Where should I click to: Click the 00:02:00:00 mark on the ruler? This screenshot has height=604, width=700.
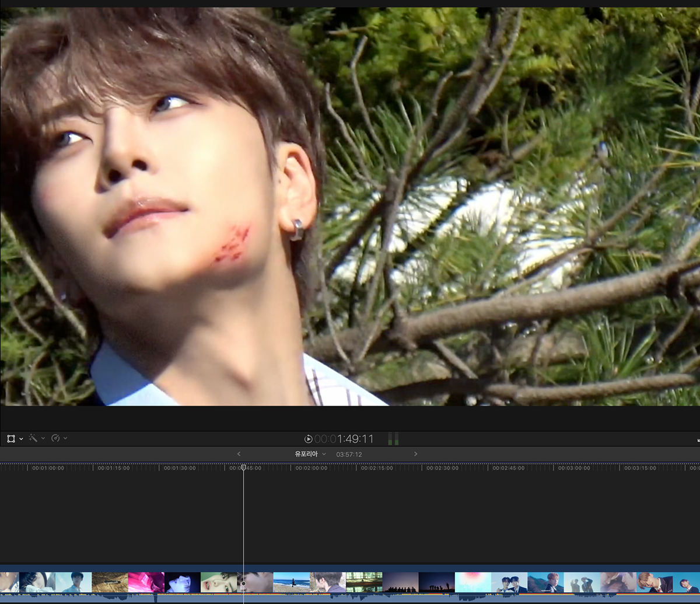tap(311, 468)
